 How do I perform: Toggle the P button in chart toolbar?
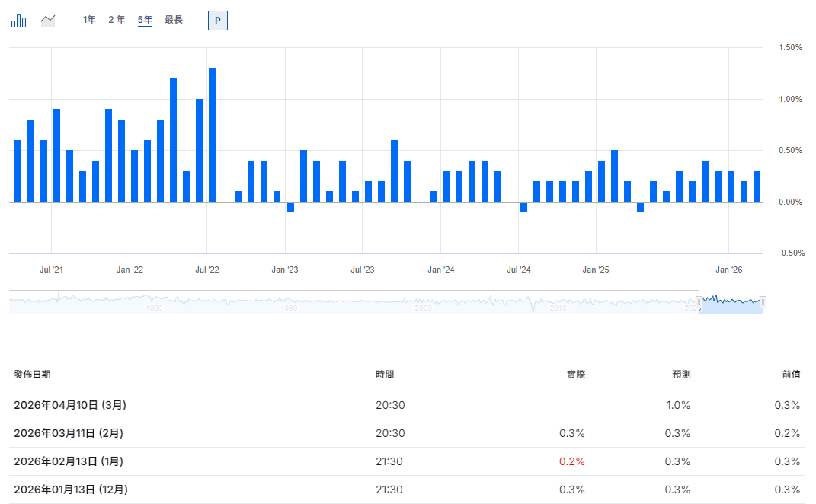coord(217,21)
